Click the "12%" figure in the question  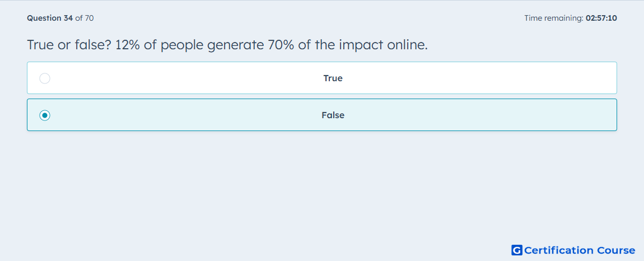coord(129,45)
